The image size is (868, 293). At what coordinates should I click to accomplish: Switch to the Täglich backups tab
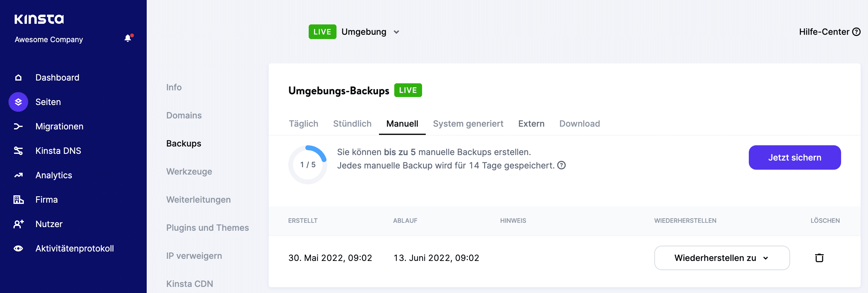[303, 124]
